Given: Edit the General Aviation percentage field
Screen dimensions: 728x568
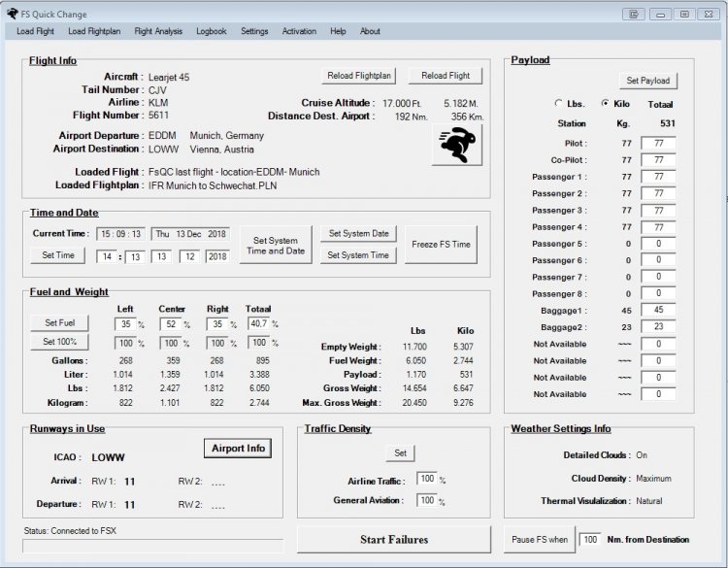Looking at the screenshot, I should (427, 500).
